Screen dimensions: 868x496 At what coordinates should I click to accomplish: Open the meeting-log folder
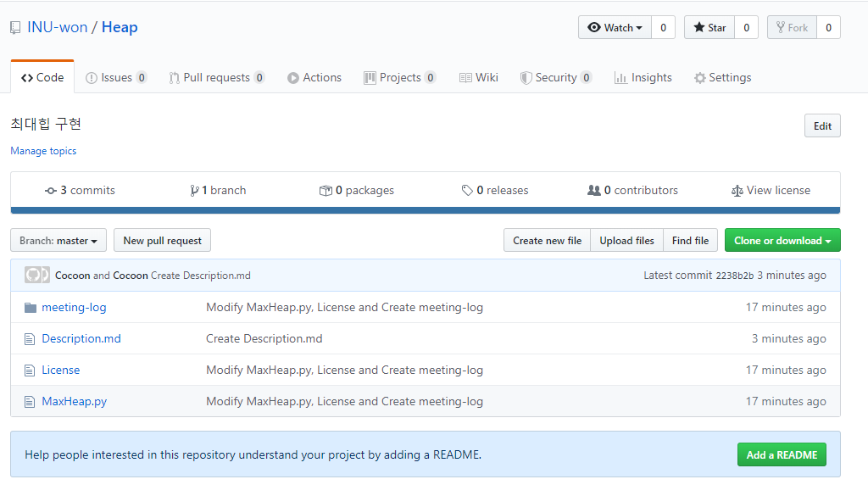tap(74, 307)
